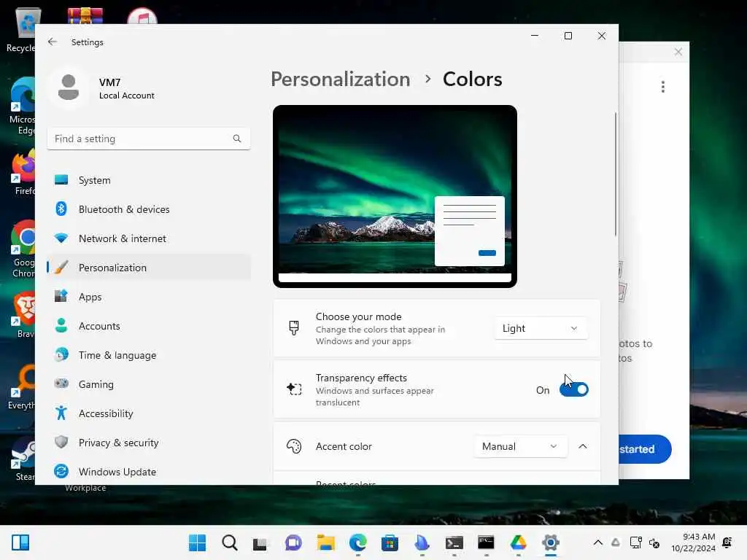
Task: Select the Personalization category
Action: 149,268
